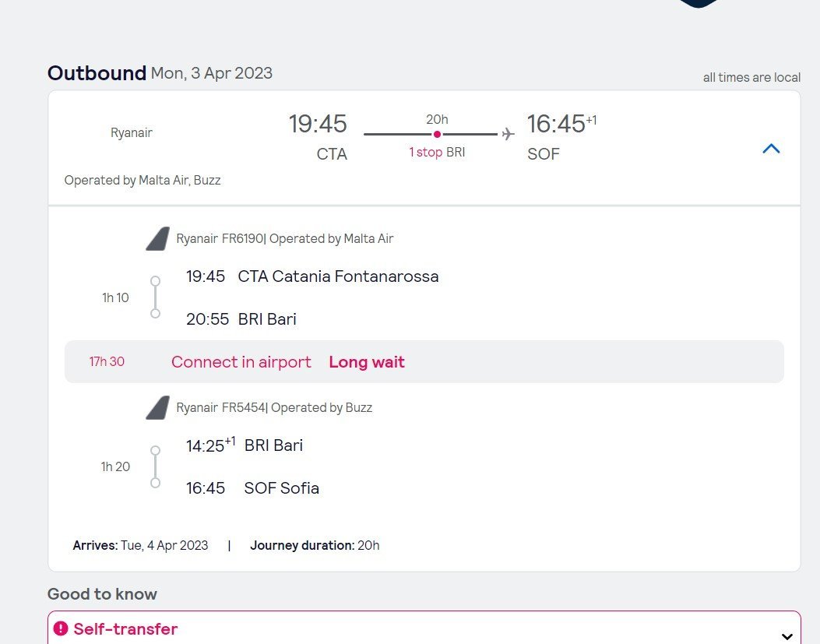This screenshot has height=644, width=820.
Task: Click 'Operated by Malta Air, Buzz' text
Action: pyautogui.click(x=143, y=180)
